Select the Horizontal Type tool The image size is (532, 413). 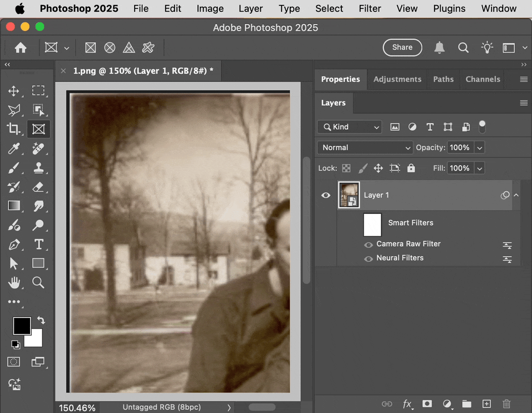click(x=38, y=244)
